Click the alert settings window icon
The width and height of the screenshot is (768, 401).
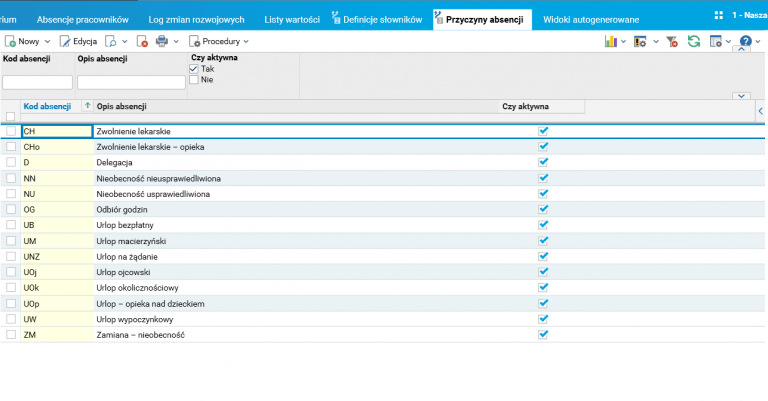point(640,42)
